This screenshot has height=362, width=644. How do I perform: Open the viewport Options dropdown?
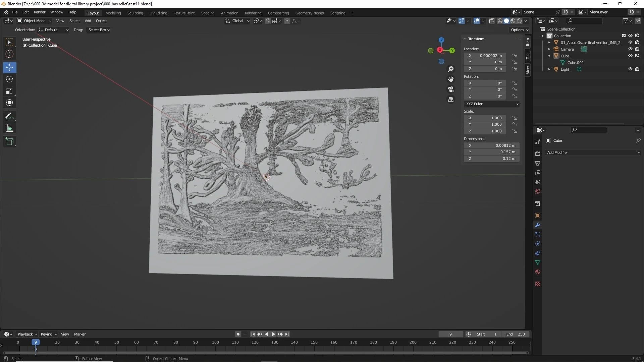click(x=520, y=30)
